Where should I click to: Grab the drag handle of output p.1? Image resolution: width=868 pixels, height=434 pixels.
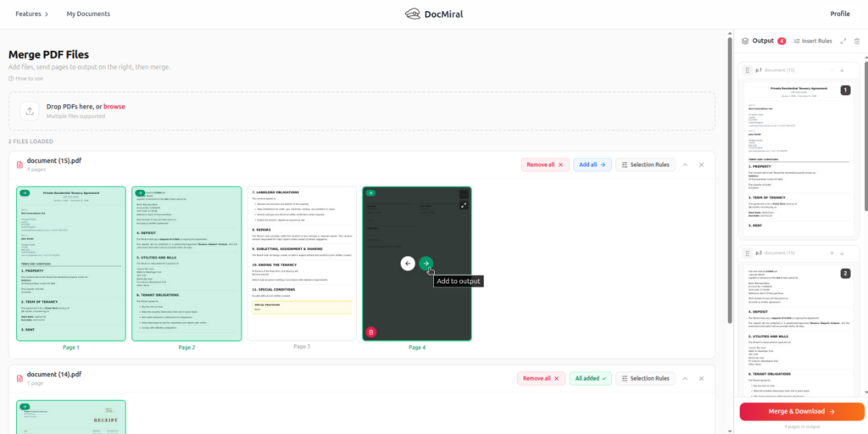pos(748,70)
